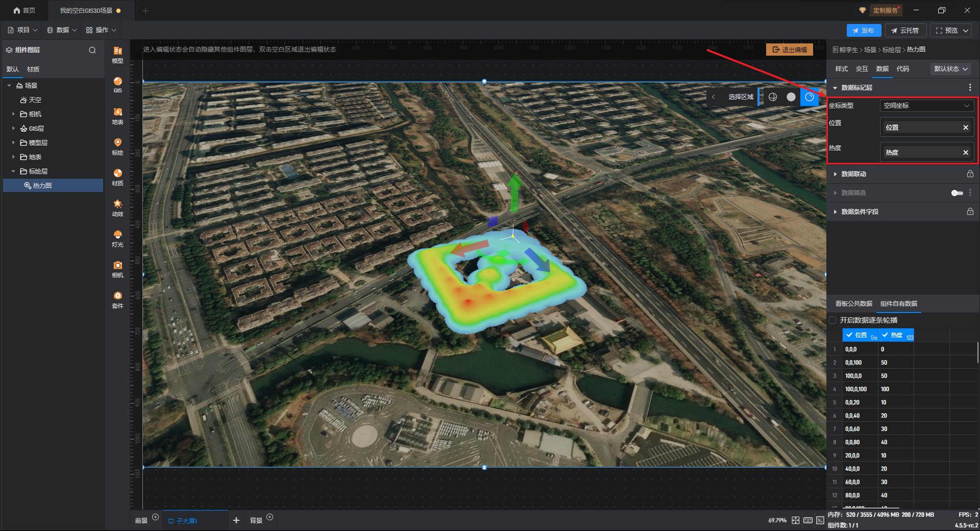Open the 看板公共数据 tab

point(853,304)
